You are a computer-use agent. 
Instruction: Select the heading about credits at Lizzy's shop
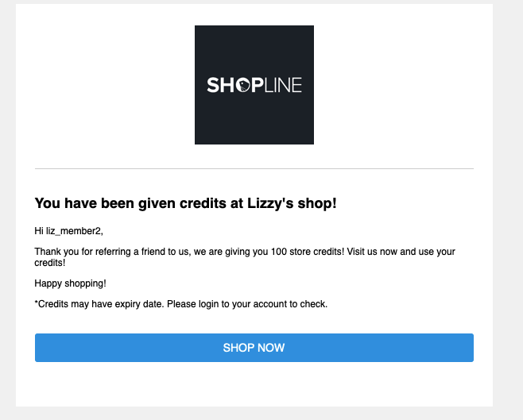point(185,203)
